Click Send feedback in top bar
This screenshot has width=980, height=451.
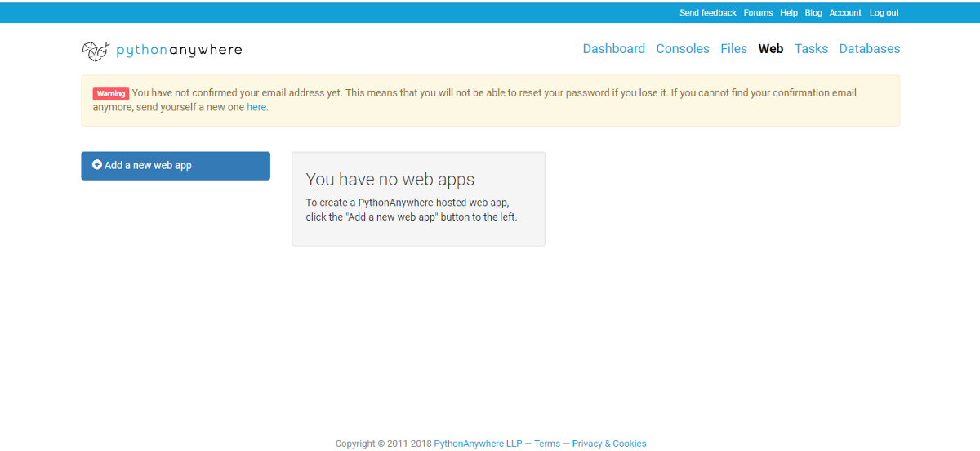click(708, 13)
